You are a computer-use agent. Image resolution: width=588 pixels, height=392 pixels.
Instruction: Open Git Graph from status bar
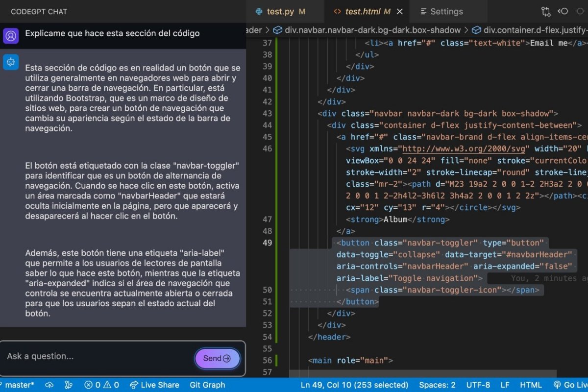point(207,385)
